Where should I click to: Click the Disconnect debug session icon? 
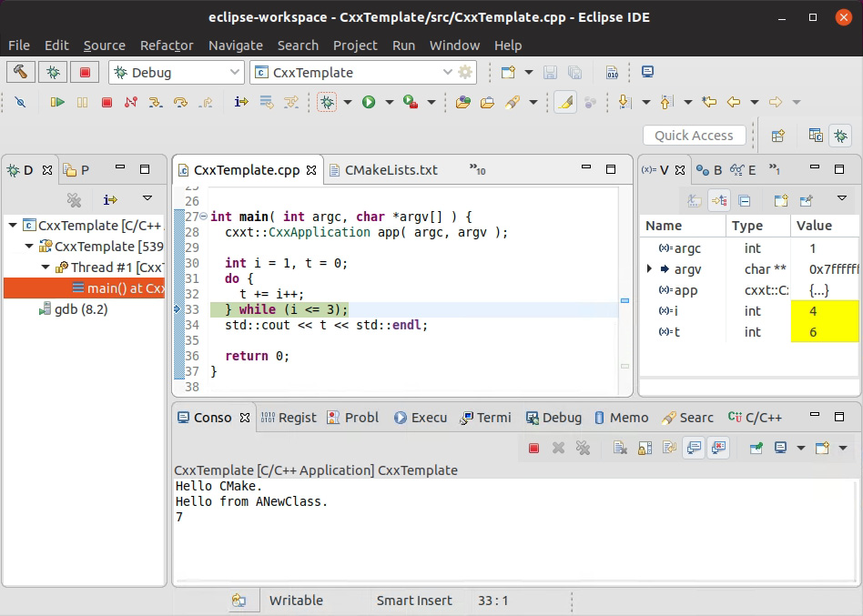(x=131, y=102)
